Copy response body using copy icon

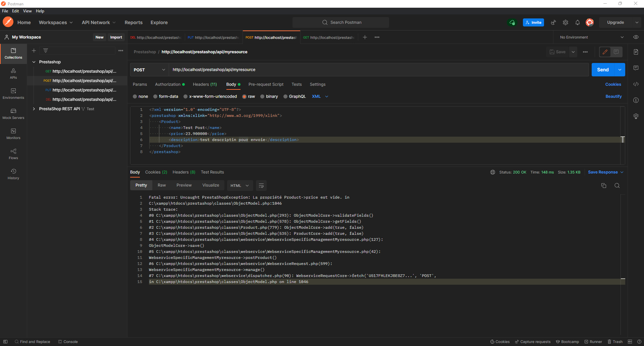(603, 186)
